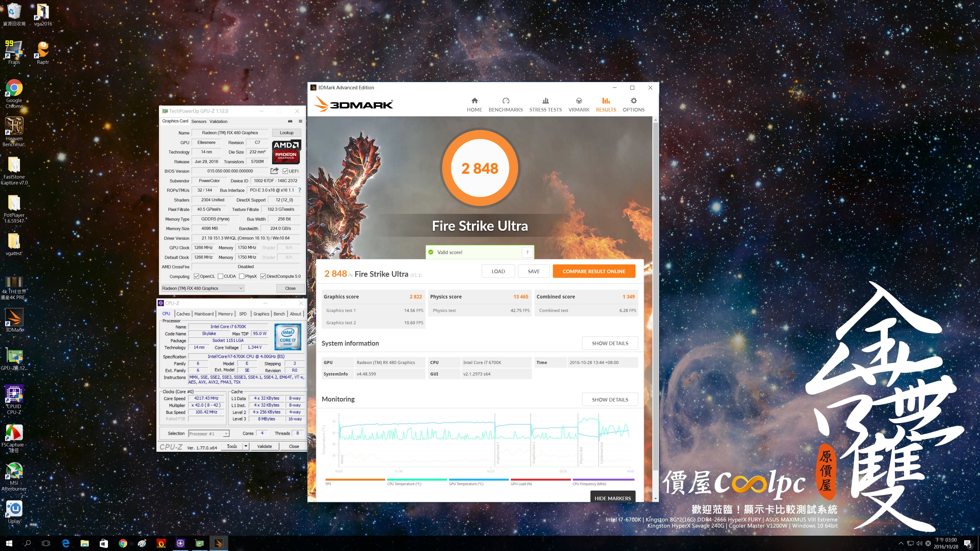The height and width of the screenshot is (551, 980).
Task: Open the Windows Start menu
Action: [9, 543]
